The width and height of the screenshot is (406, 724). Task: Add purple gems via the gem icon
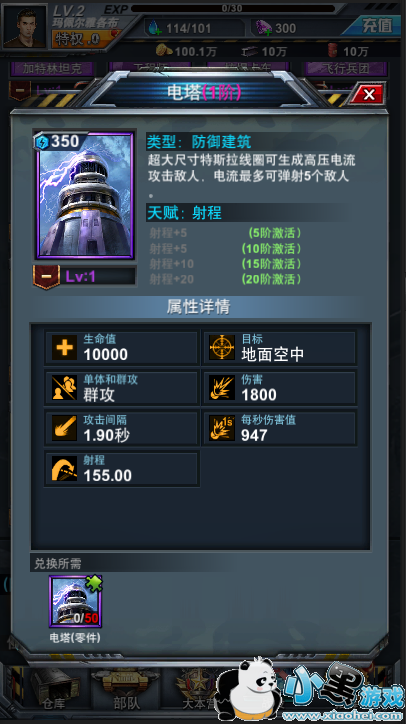click(264, 28)
